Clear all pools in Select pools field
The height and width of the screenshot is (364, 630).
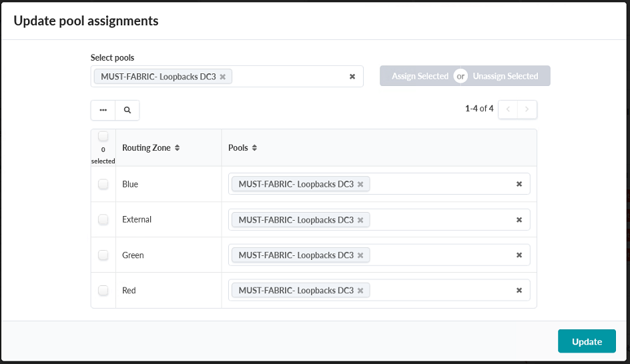pyautogui.click(x=352, y=77)
